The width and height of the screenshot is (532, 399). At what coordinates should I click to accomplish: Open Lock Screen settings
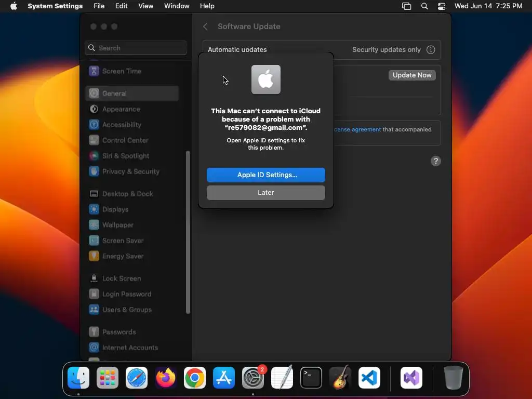pos(132,278)
